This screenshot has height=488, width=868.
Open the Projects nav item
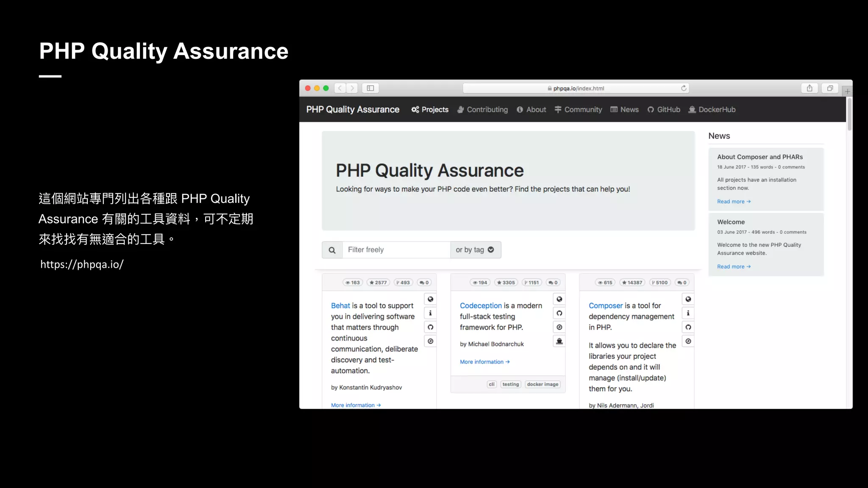click(x=430, y=110)
